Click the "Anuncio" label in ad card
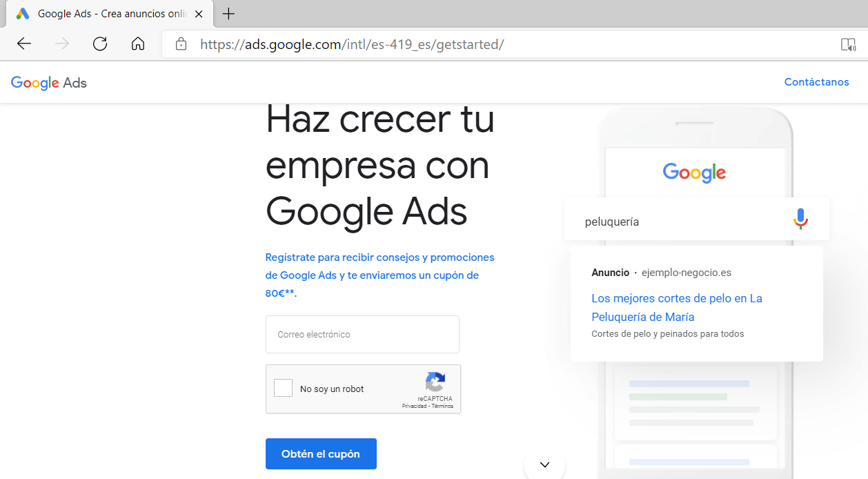This screenshot has height=479, width=868. 610,273
